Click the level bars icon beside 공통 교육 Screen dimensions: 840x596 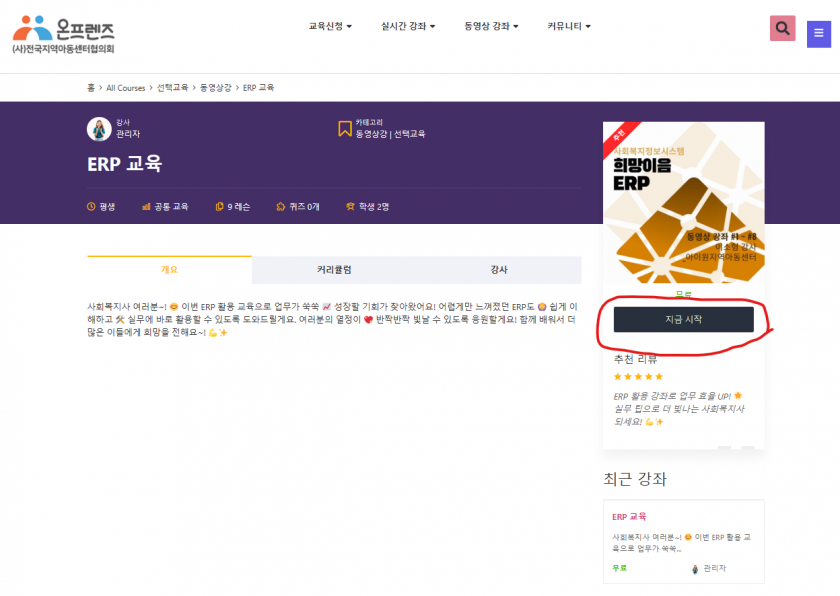coord(146,207)
